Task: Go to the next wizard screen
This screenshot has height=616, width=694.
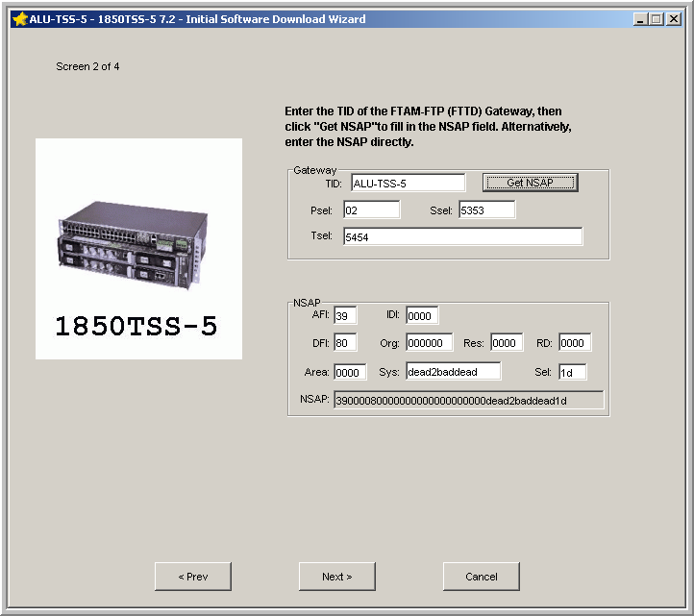Action: click(x=336, y=577)
